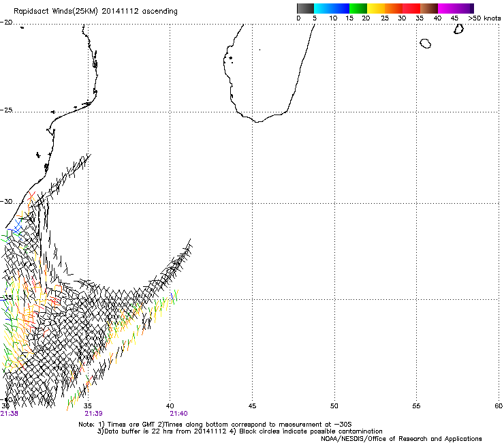Click the red 30-35 knots color band
Screen dimensions: 504x443
click(411, 8)
